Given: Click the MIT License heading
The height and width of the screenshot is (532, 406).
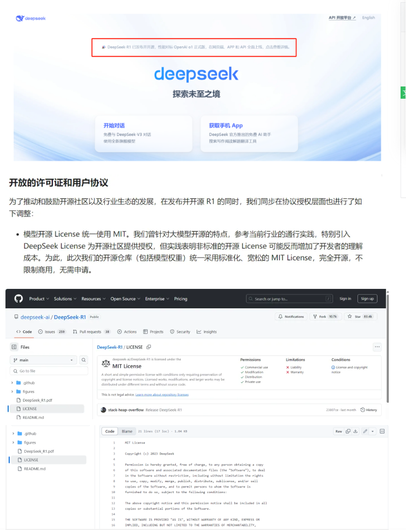Looking at the screenshot, I should pyautogui.click(x=126, y=366).
